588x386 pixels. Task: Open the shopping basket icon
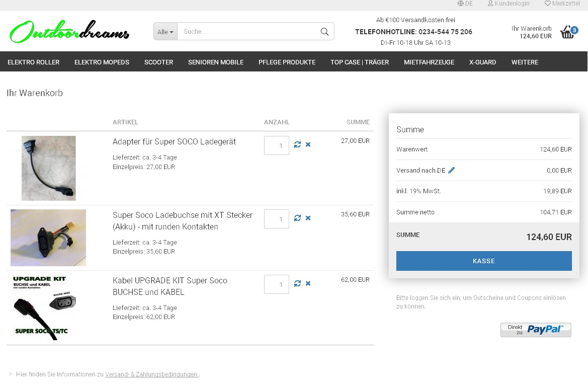(x=567, y=32)
